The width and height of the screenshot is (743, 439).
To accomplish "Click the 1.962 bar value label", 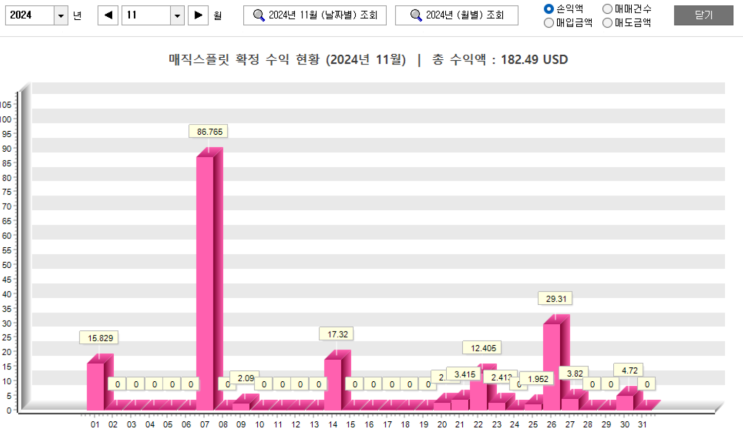I will point(537,378).
